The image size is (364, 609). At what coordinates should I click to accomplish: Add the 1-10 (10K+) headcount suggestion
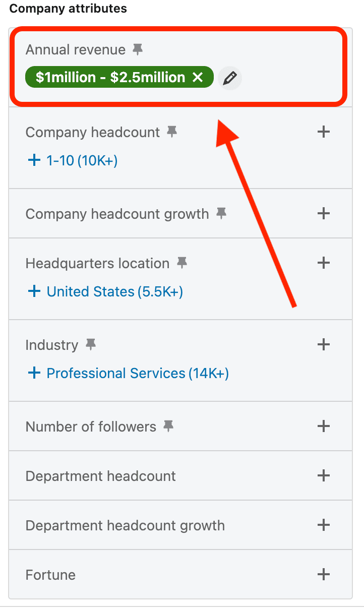click(x=73, y=160)
